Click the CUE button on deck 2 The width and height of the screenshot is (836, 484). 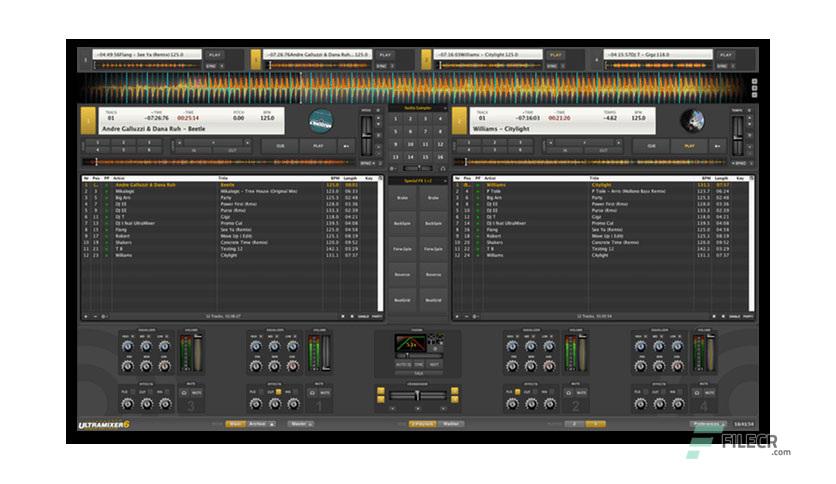click(x=651, y=146)
